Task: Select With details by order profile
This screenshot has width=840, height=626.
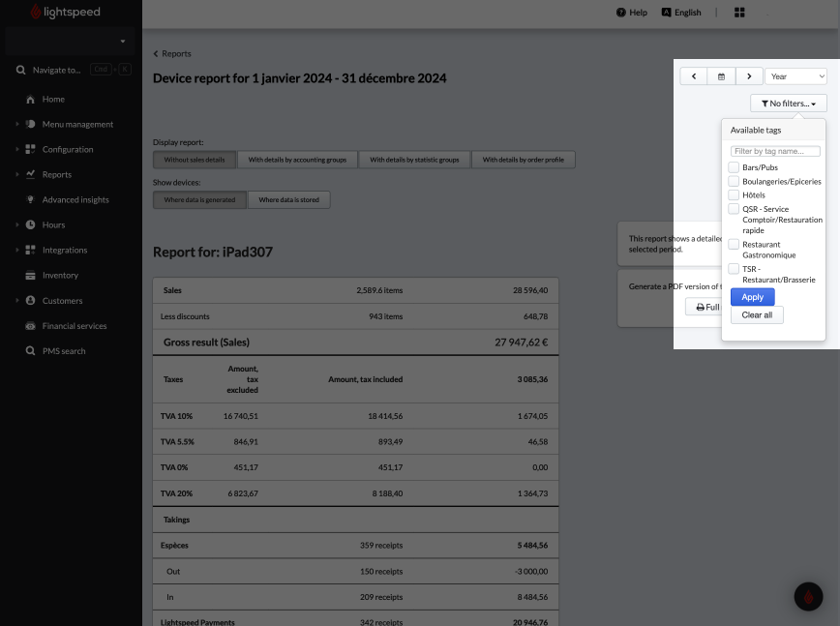Action: (524, 160)
